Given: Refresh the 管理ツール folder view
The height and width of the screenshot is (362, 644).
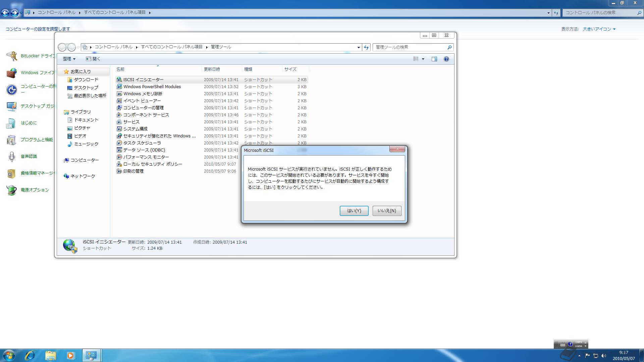Looking at the screenshot, I should pos(366,47).
